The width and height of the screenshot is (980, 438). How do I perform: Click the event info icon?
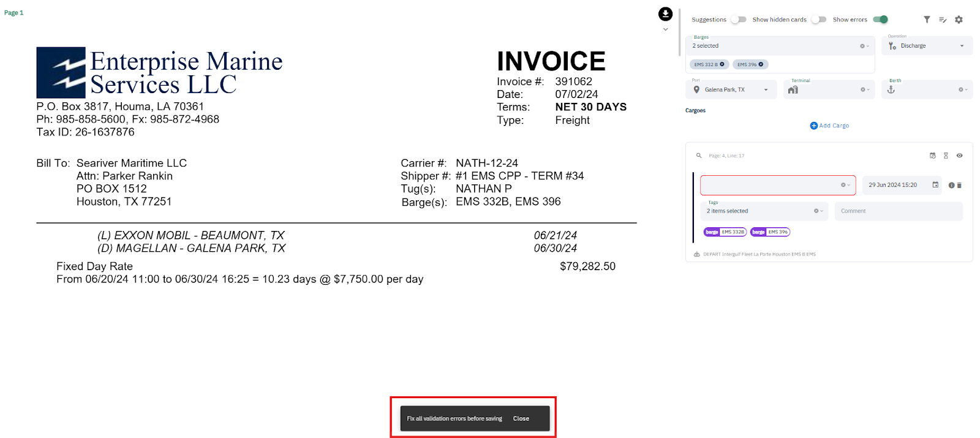951,185
